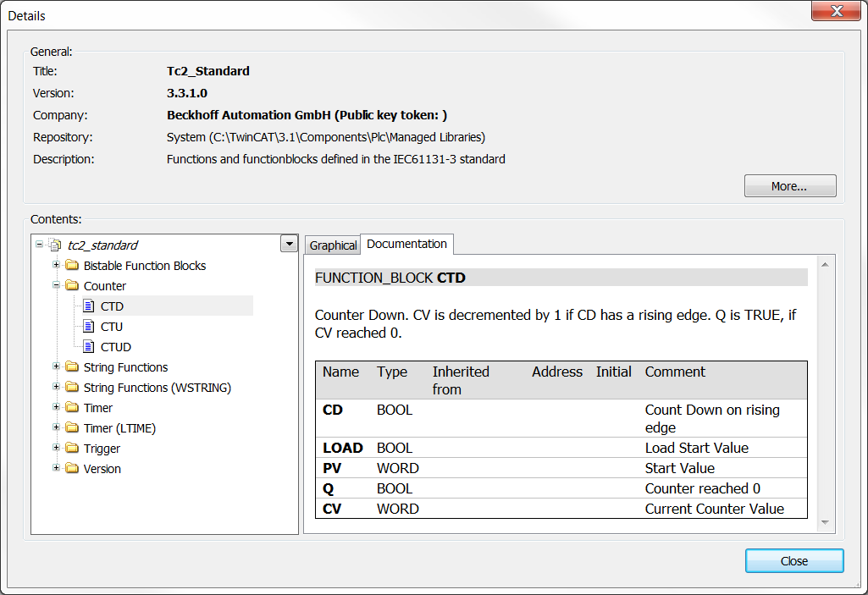Close the Details window with X
The width and height of the screenshot is (868, 595).
(x=837, y=10)
